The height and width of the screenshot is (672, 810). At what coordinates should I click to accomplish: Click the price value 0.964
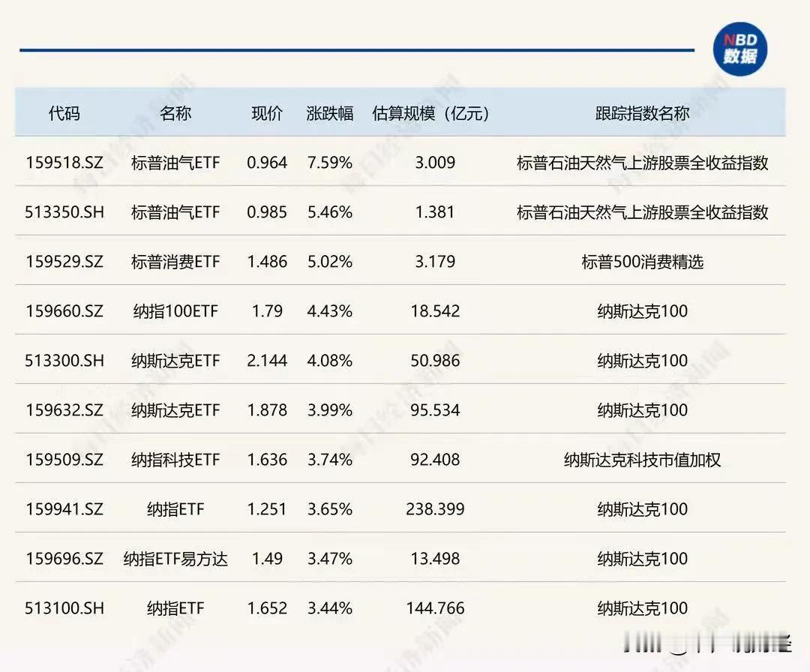coord(267,163)
